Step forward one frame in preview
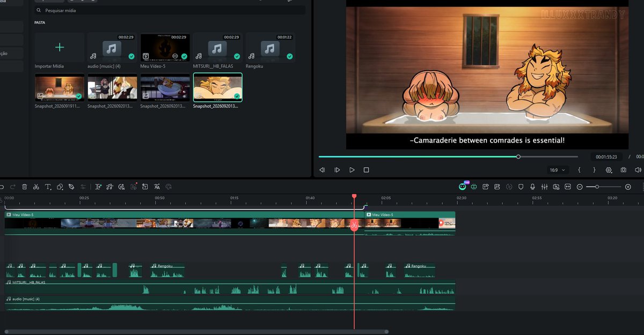Screen dimensions: 644x335 tap(337, 170)
